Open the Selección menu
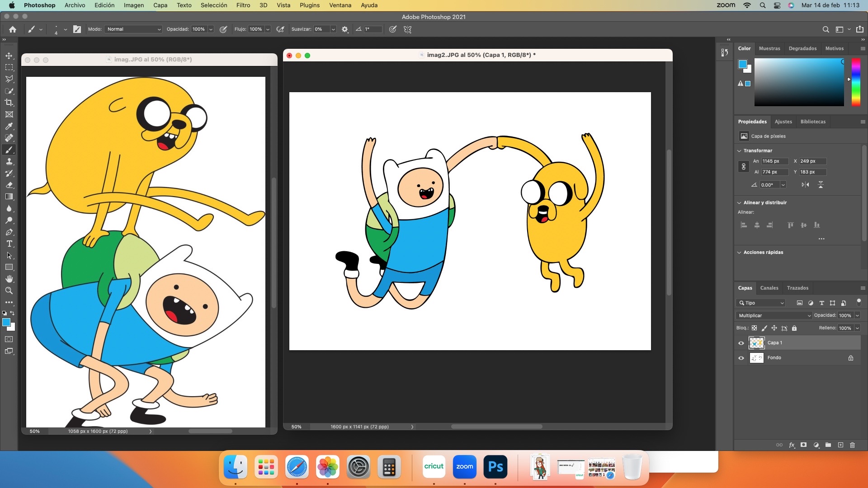This screenshot has width=868, height=488. coord(214,5)
